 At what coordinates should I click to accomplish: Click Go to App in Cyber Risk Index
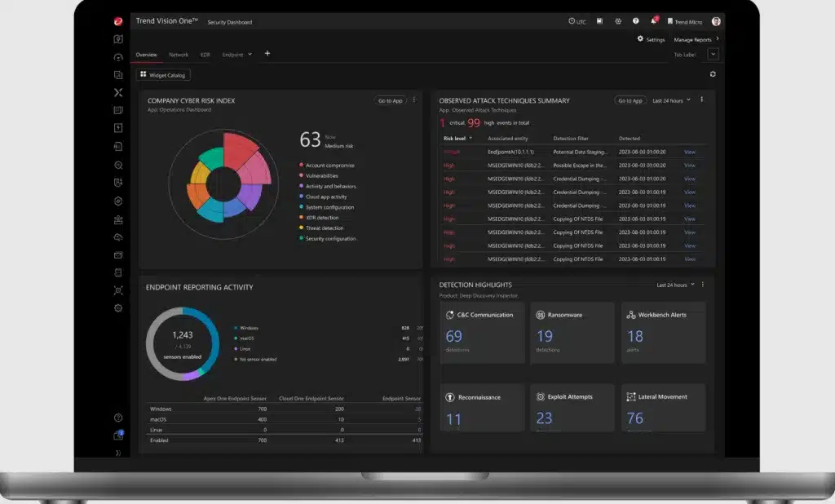pyautogui.click(x=391, y=100)
